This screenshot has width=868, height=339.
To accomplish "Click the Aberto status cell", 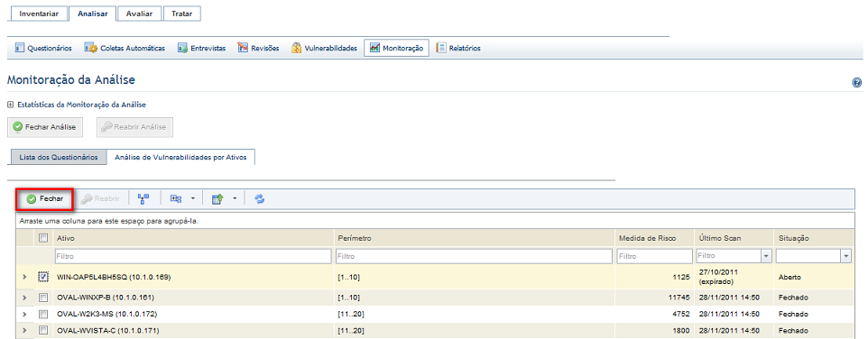I will coord(790,277).
